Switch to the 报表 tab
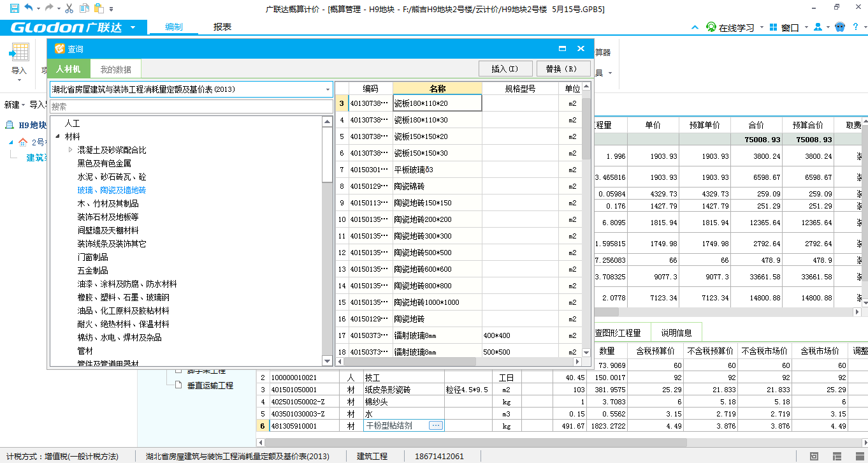Viewport: 868px width, 463px height. 222,27
